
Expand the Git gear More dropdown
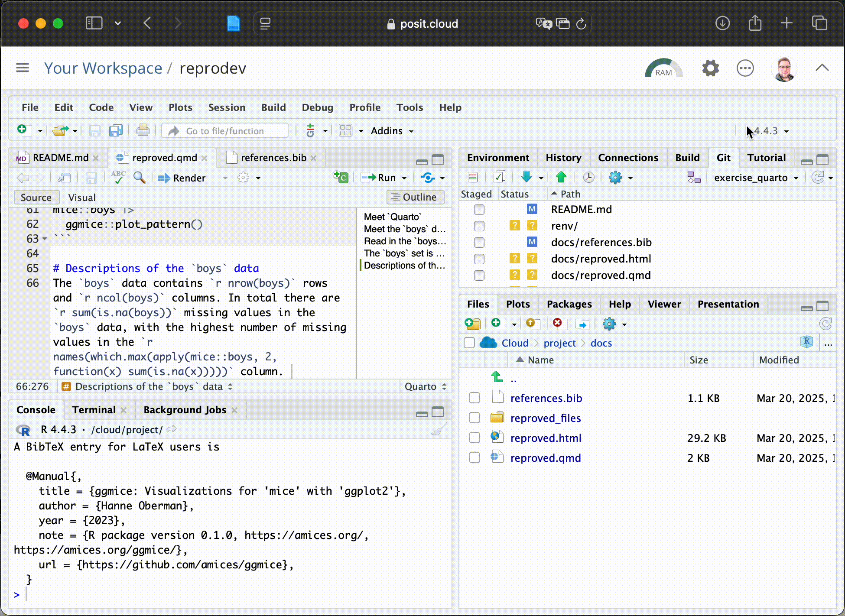tap(630, 178)
